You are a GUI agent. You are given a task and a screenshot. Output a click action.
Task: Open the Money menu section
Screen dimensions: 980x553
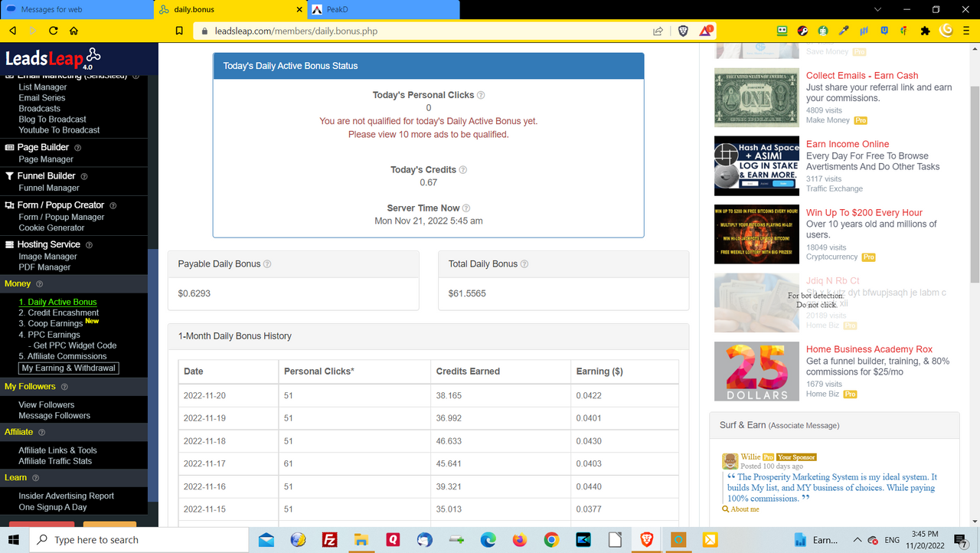point(18,283)
